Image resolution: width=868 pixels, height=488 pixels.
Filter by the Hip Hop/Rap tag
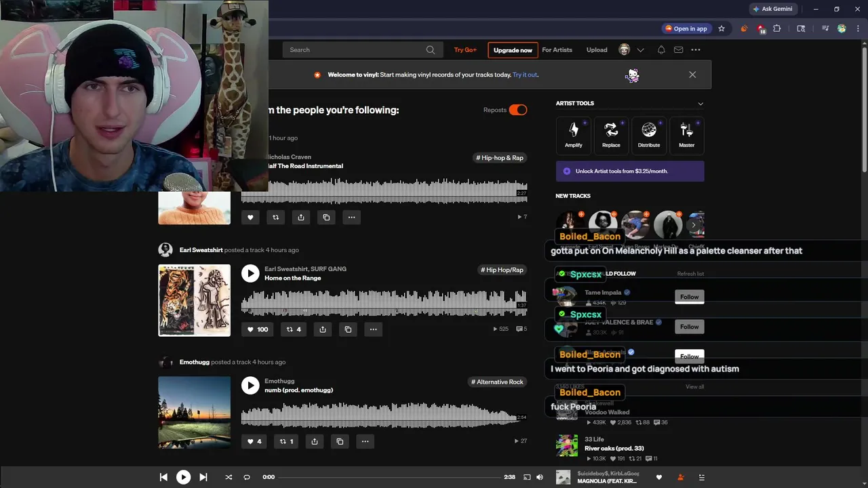[502, 270]
